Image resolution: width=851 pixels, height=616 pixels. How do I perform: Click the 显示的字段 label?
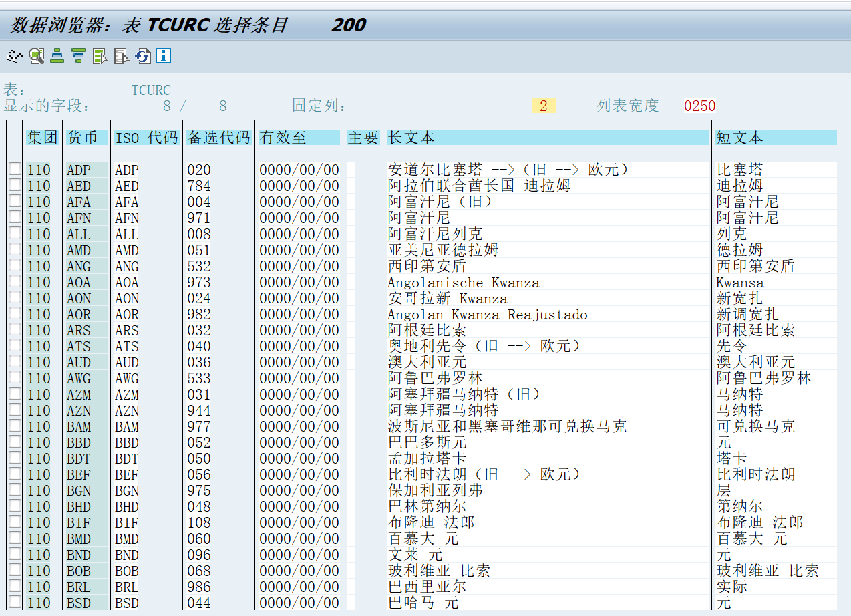(x=46, y=106)
